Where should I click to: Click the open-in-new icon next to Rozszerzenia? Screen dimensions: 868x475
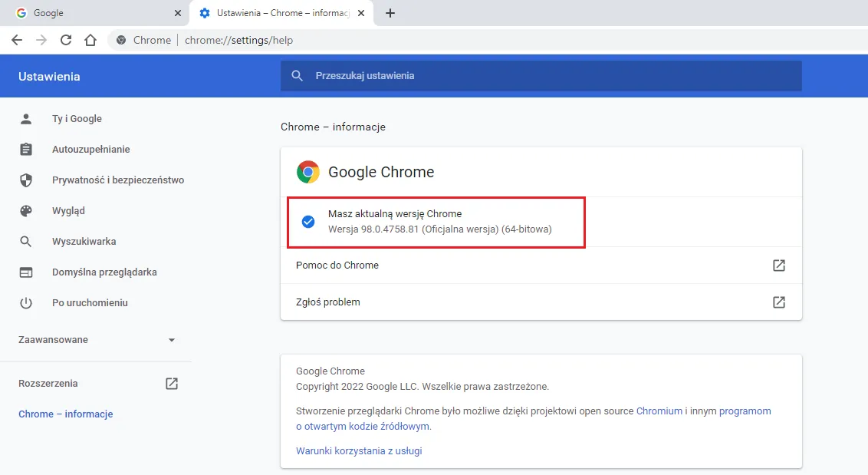(x=172, y=384)
